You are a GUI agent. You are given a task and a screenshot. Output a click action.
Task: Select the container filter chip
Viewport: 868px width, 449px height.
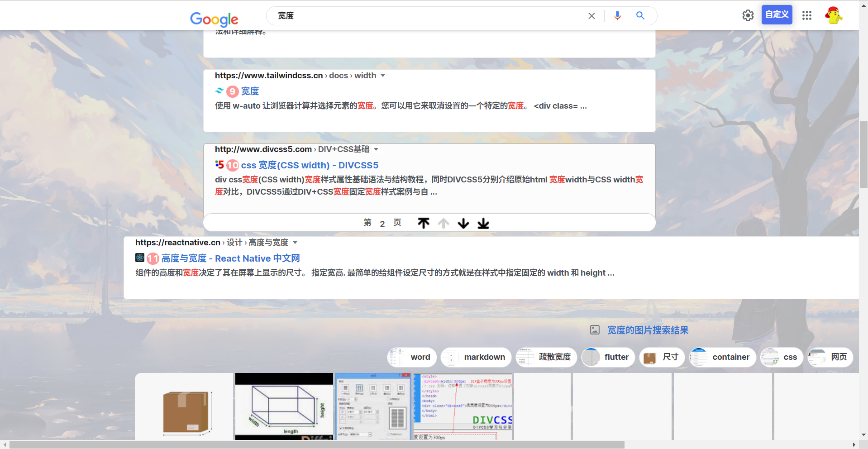click(x=723, y=357)
